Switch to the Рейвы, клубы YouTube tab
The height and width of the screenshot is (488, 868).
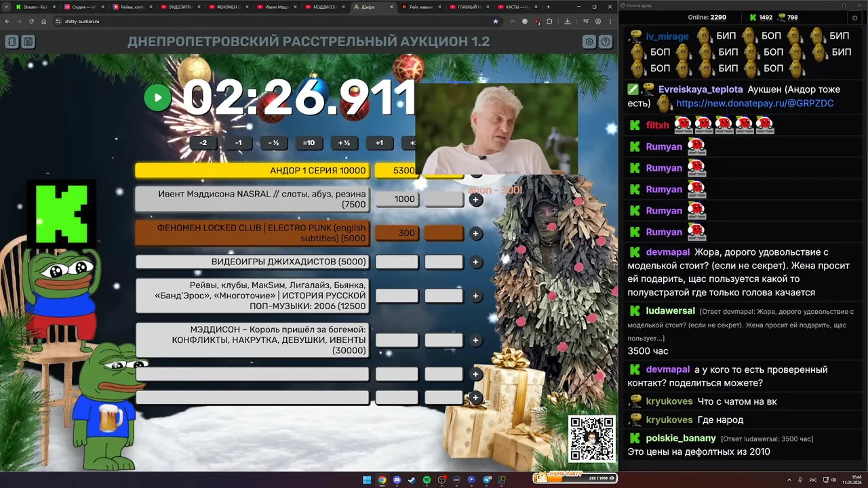pyautogui.click(x=133, y=7)
